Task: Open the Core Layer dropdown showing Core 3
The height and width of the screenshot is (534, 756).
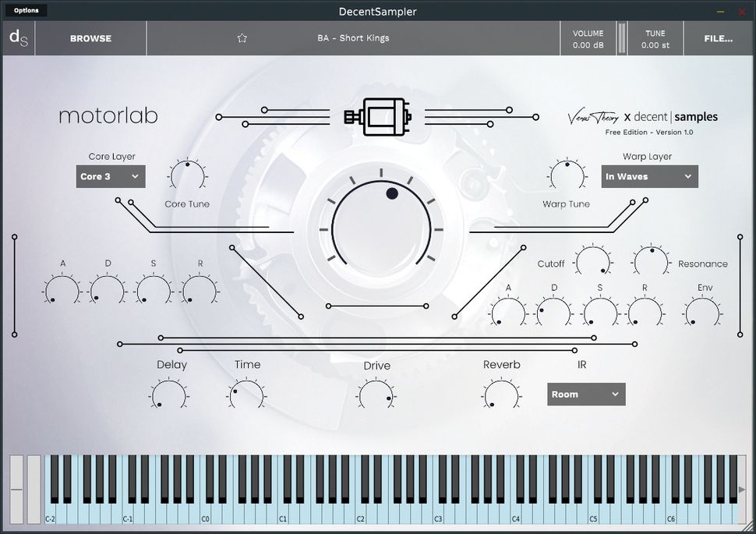Action: (x=110, y=176)
